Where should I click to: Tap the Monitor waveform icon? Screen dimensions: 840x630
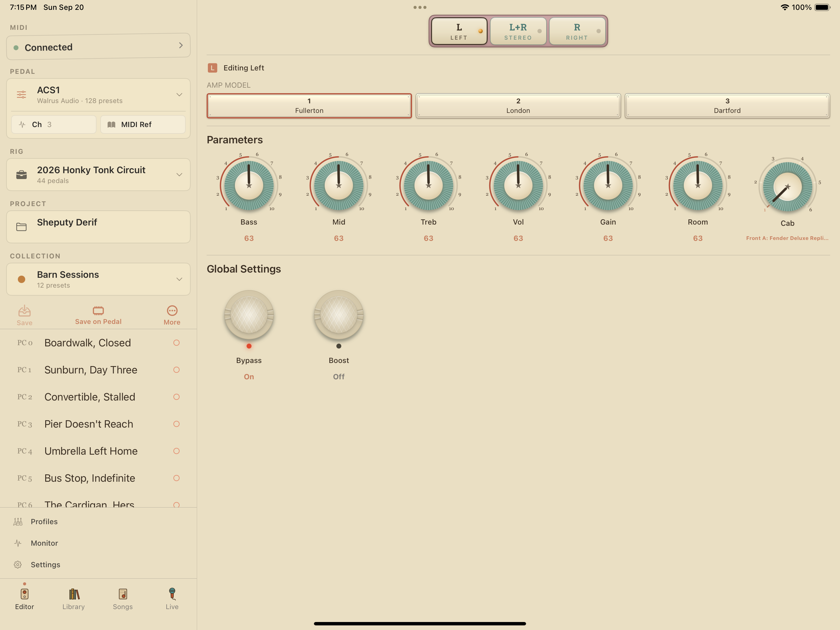(x=18, y=543)
